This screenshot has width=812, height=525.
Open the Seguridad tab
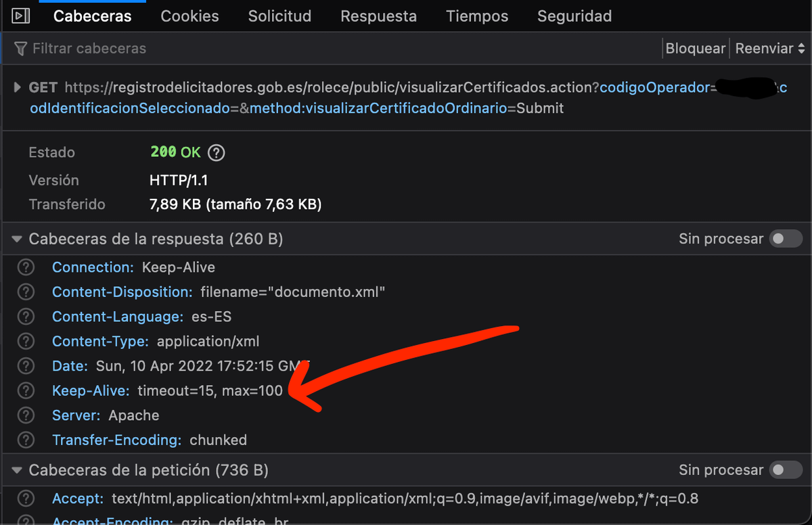(574, 16)
